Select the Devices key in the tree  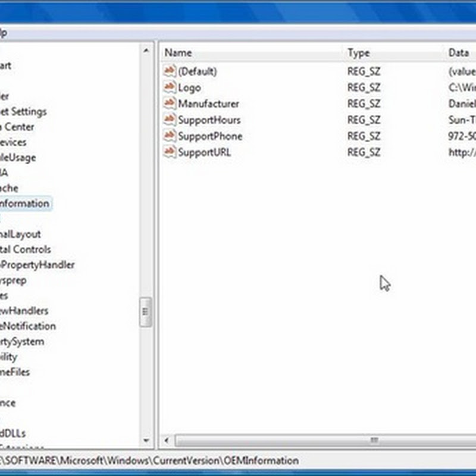click(x=13, y=142)
